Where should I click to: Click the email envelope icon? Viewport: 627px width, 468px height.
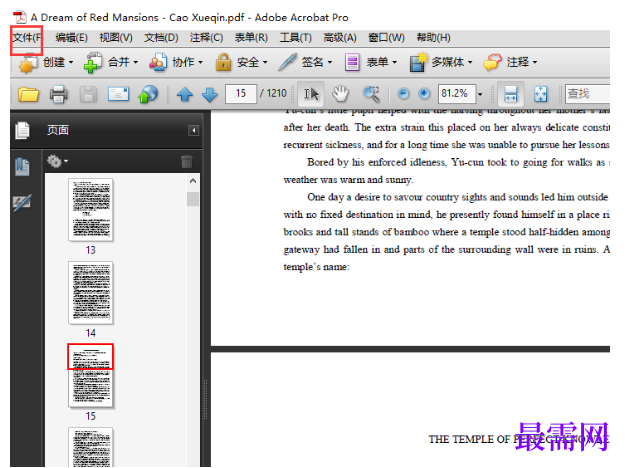(118, 94)
